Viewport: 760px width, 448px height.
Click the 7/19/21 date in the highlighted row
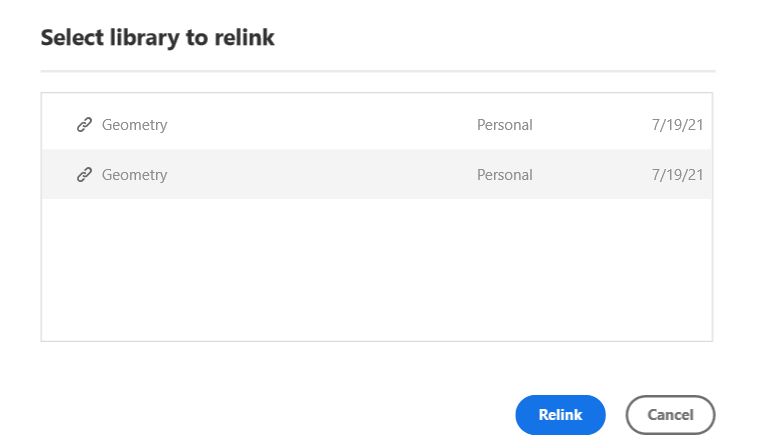click(x=677, y=175)
